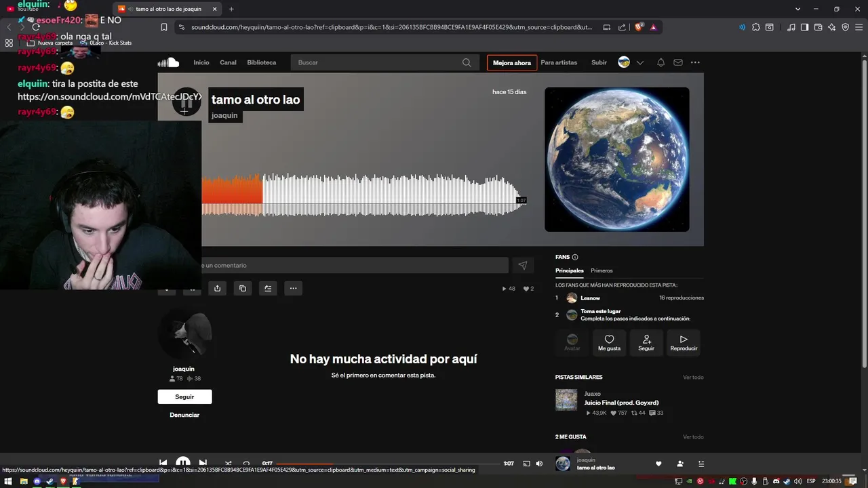
Task: Open the notifications bell
Action: click(x=660, y=62)
